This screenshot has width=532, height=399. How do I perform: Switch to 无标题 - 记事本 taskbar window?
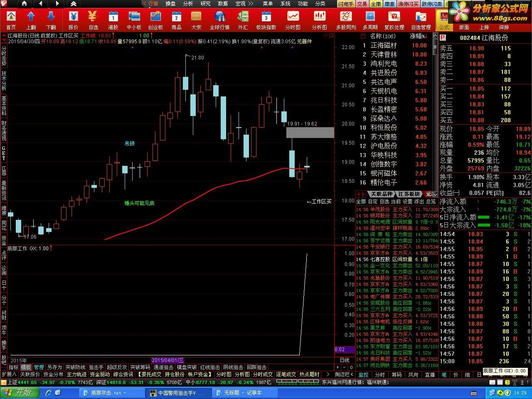pos(246,392)
